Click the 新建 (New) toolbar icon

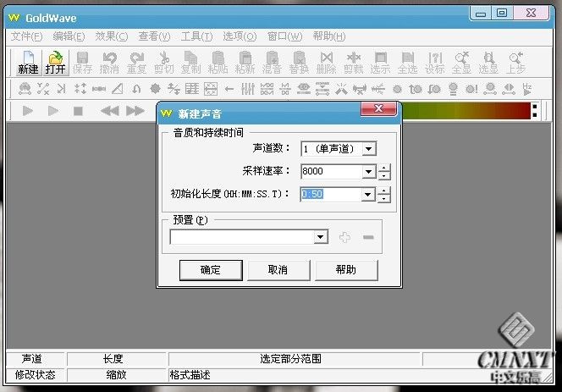point(28,63)
